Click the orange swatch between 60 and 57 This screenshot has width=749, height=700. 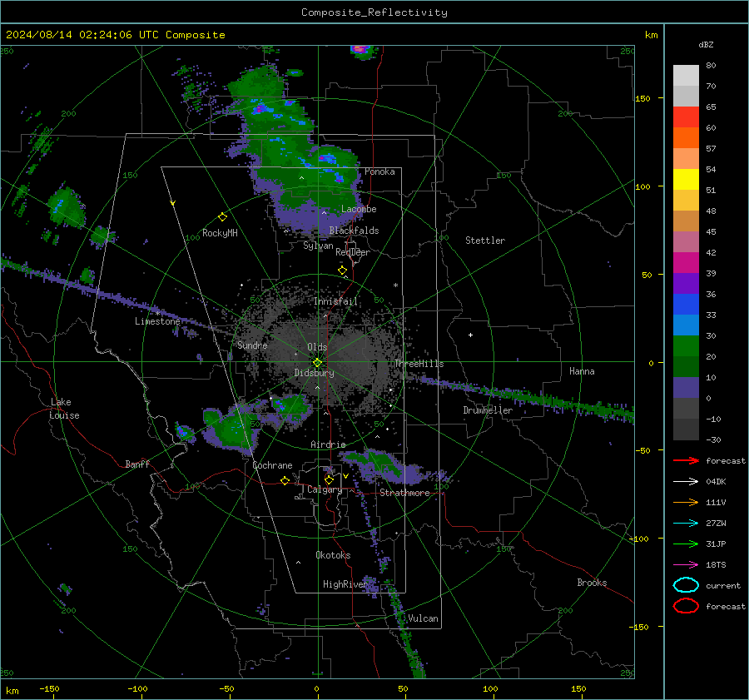click(686, 138)
